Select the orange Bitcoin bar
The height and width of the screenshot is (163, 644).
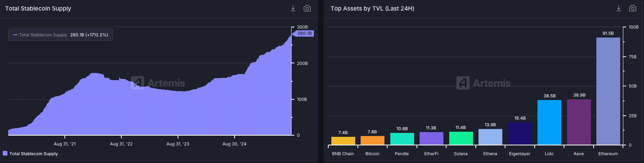[372, 140]
